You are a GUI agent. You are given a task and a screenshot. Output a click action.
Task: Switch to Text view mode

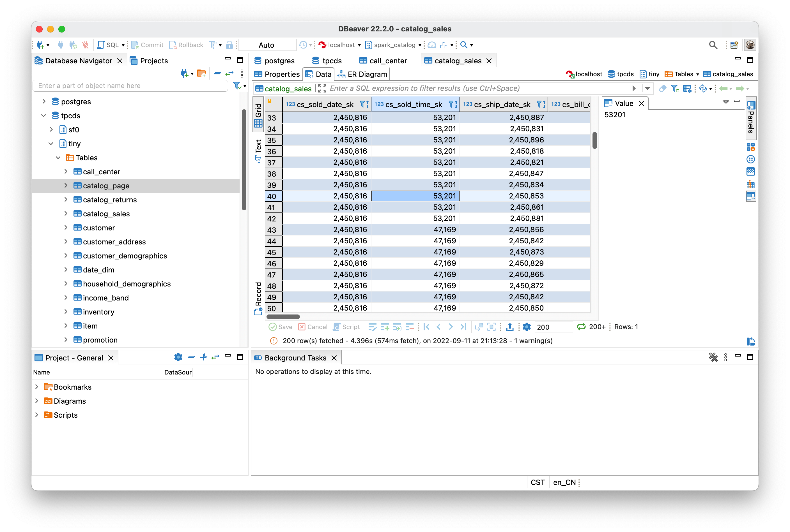(x=258, y=151)
